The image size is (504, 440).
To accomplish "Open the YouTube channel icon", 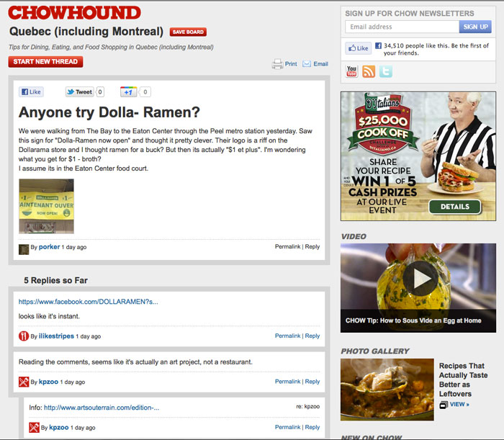I will (x=351, y=71).
